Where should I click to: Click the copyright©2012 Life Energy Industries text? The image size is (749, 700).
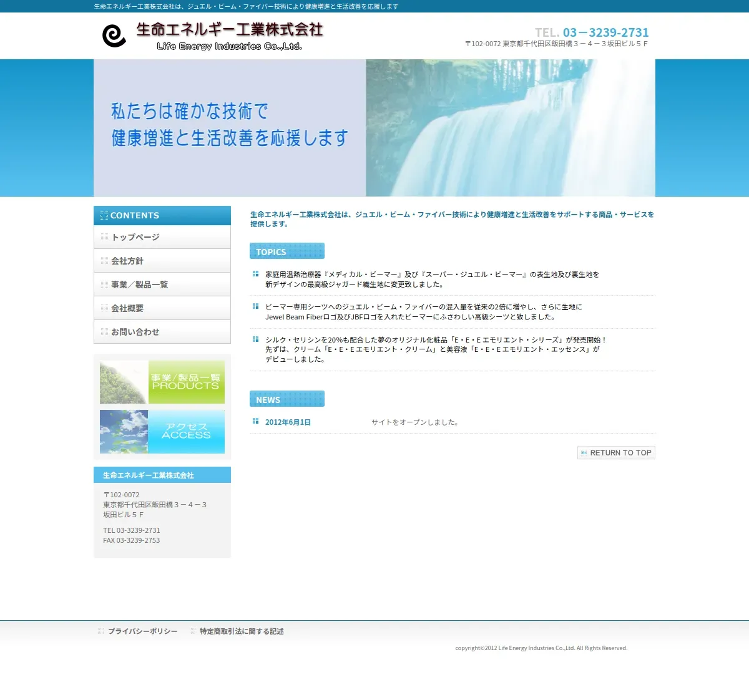(541, 648)
